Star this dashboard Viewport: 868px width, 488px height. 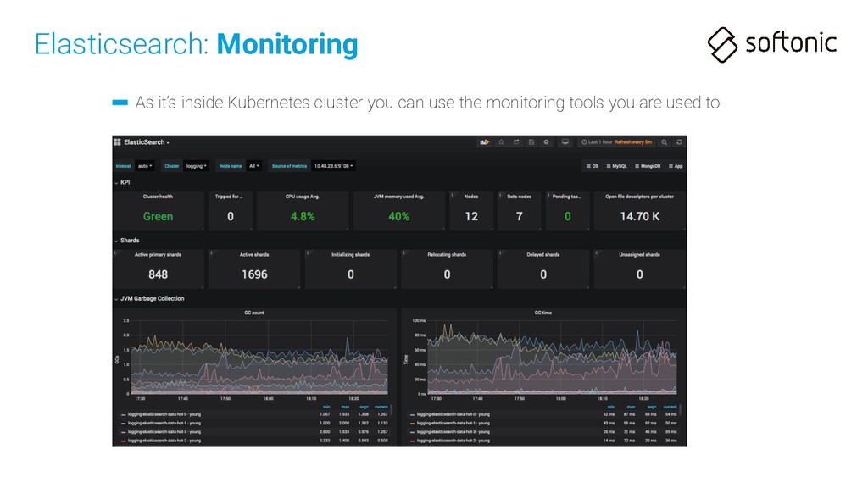coord(501,142)
